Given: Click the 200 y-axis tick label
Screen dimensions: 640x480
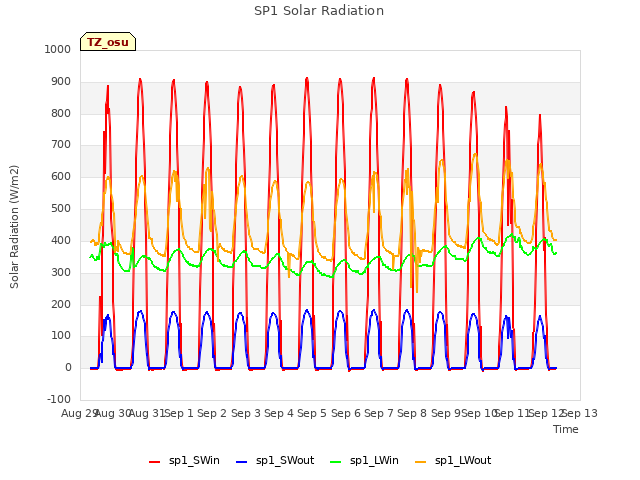Looking at the screenshot, I should pos(61,304).
